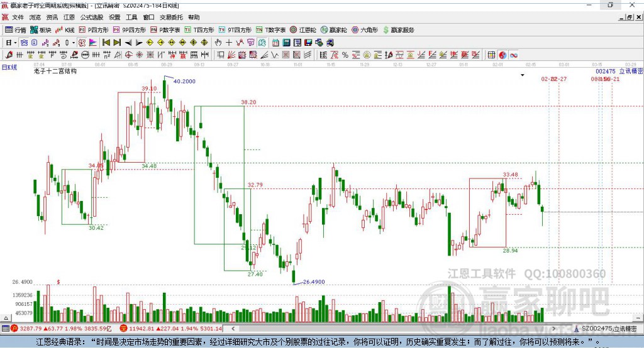
Task: Select the circled crosshair target tool
Action: pyautogui.click(x=128, y=55)
